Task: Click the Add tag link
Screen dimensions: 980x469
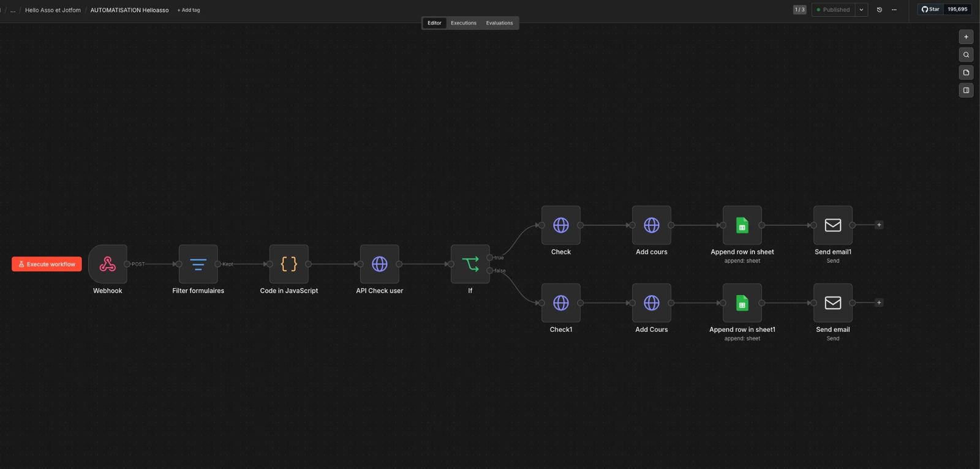Action: (189, 10)
